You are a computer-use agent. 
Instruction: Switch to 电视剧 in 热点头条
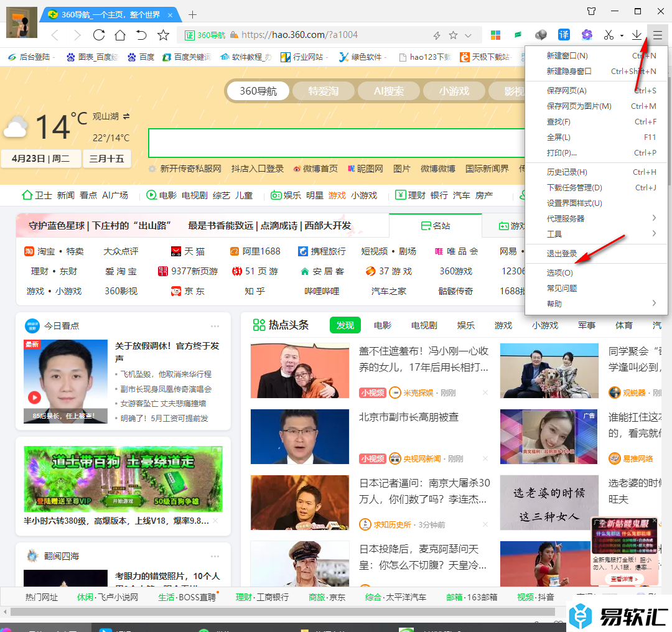424,325
